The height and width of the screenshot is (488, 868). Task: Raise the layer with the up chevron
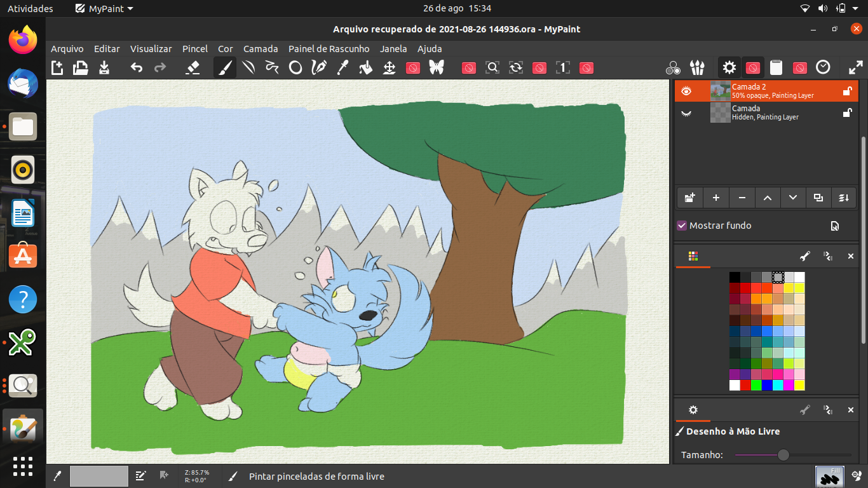click(768, 198)
